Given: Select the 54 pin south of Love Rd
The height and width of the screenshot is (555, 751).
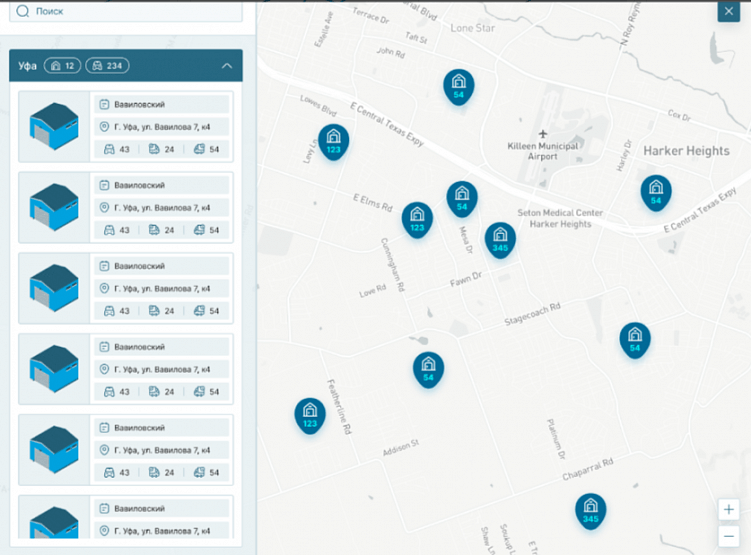Looking at the screenshot, I should pos(428,370).
